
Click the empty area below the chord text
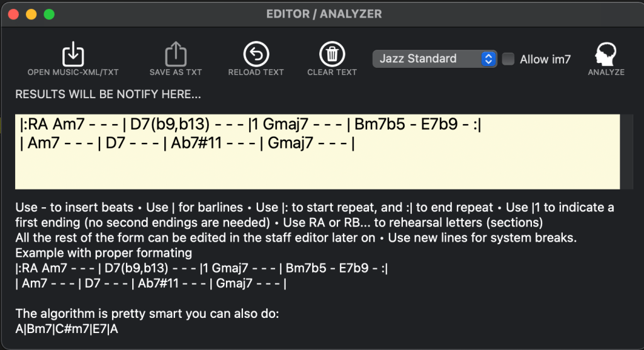[x=315, y=171]
